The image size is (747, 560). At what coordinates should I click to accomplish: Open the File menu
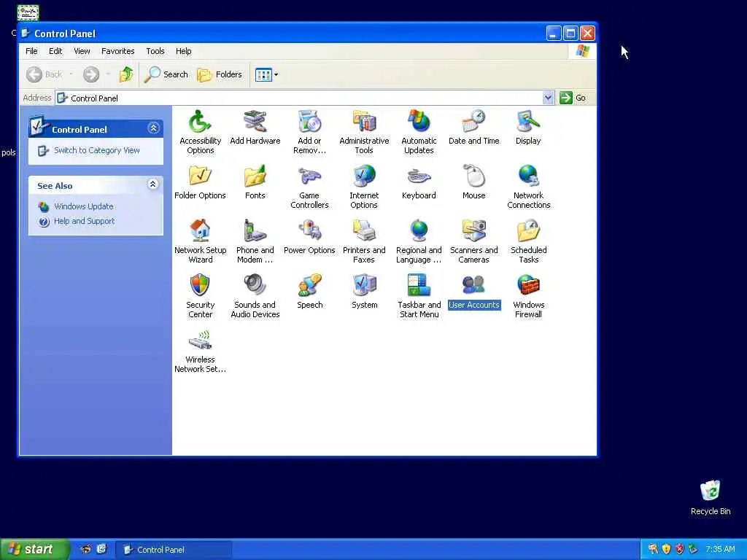click(31, 51)
